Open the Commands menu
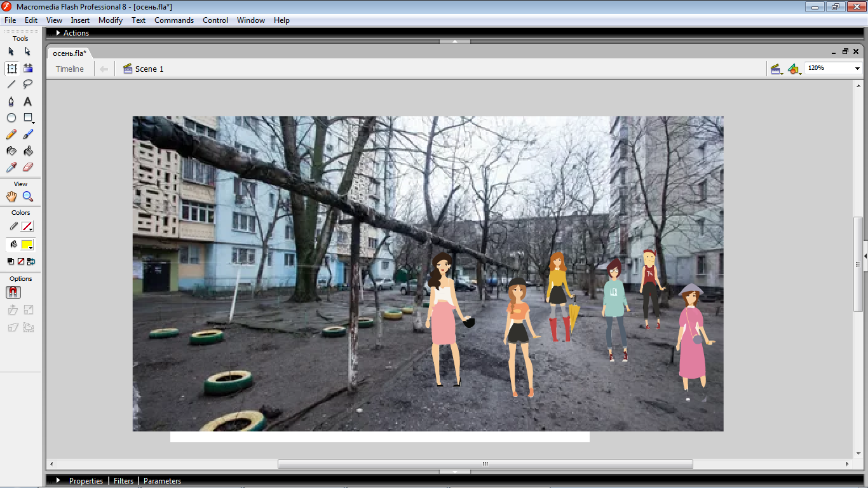The width and height of the screenshot is (868, 488). pos(174,20)
